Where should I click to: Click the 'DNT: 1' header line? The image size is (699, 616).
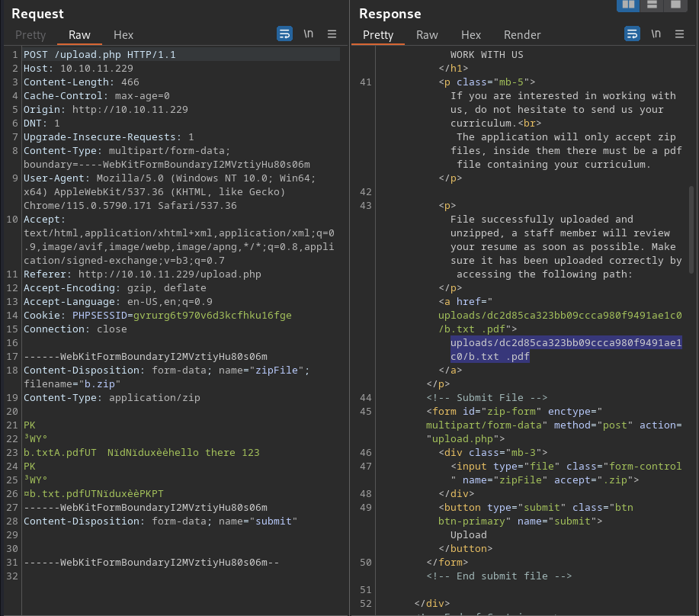click(x=41, y=123)
